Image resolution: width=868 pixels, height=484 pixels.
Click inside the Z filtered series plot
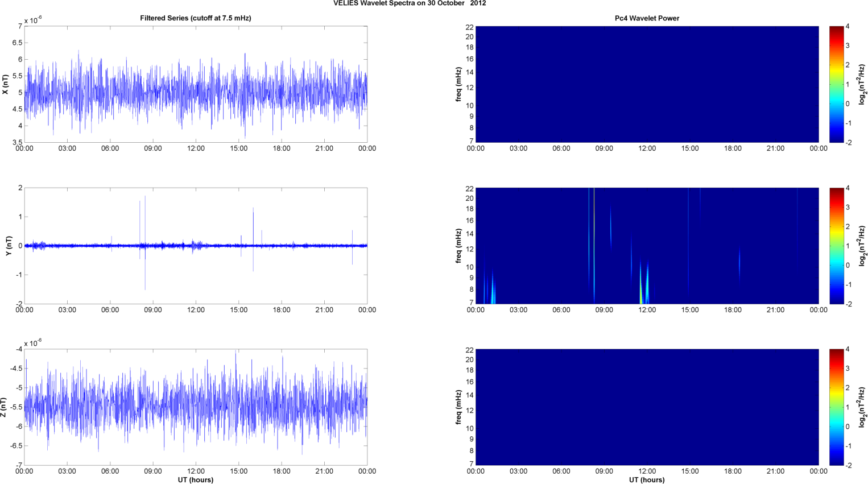pyautogui.click(x=196, y=407)
